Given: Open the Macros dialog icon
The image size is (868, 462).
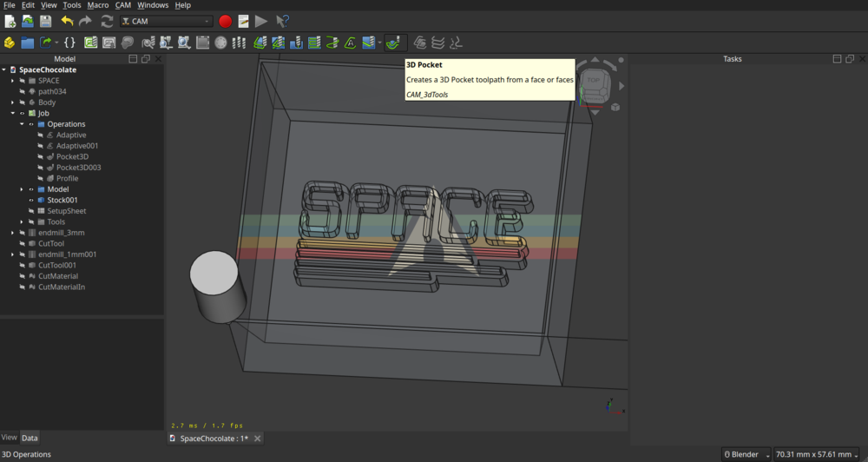Looking at the screenshot, I should point(243,21).
